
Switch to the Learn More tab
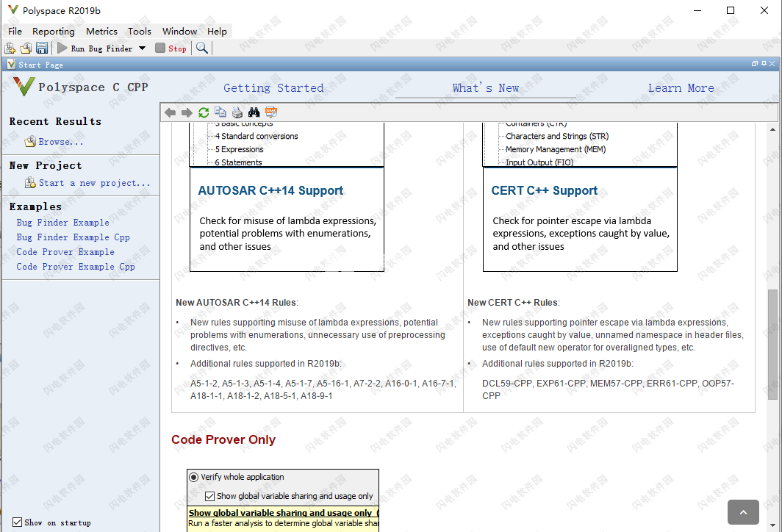tap(681, 87)
